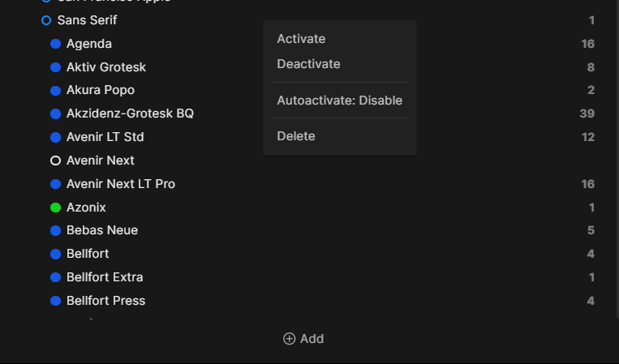Click the blue dot beside Akzidenz-Grotesk BQ
Image resolution: width=619 pixels, height=364 pixels.
tap(55, 113)
